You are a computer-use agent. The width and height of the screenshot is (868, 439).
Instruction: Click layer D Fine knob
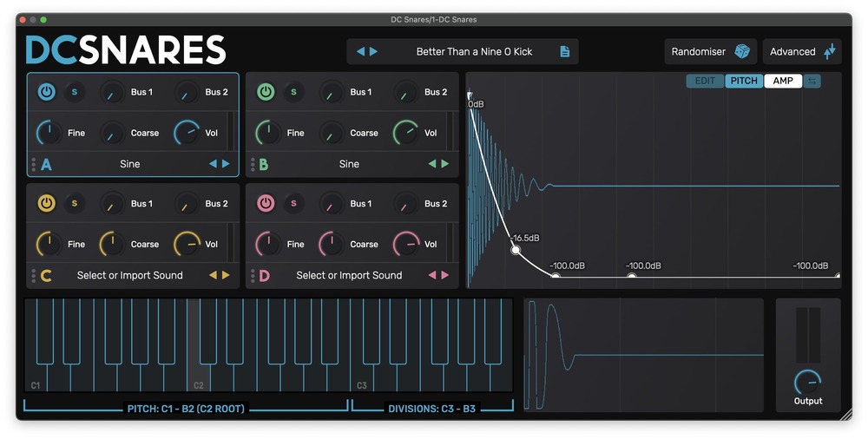(268, 244)
